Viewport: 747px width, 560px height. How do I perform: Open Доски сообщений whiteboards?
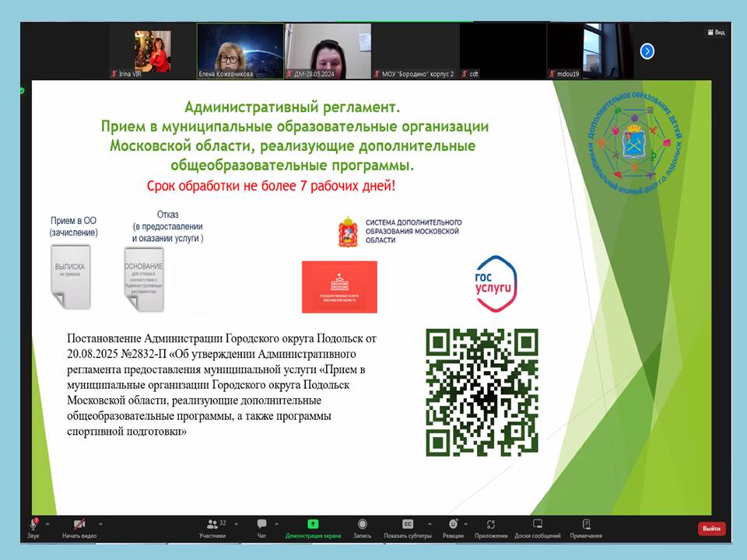pyautogui.click(x=537, y=525)
